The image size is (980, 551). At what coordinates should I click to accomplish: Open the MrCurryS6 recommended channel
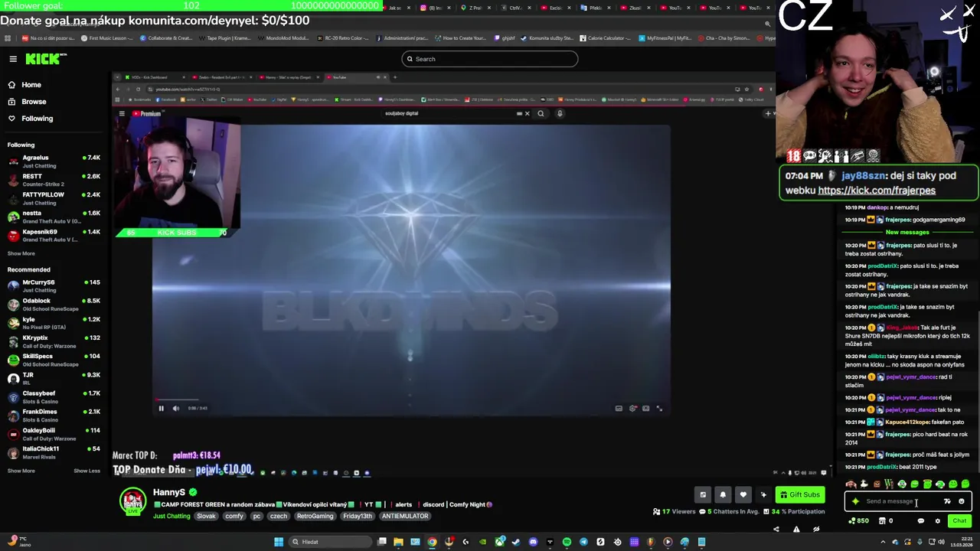(54, 285)
